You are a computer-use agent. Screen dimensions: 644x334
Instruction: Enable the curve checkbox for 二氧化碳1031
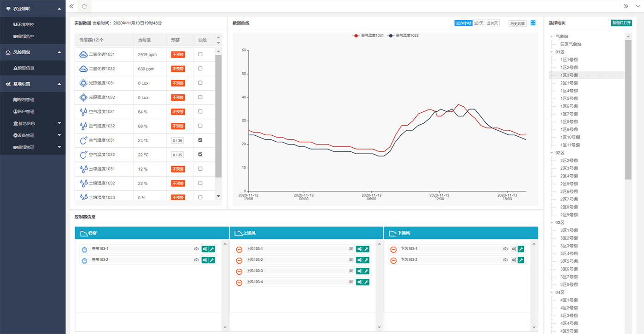pyautogui.click(x=200, y=54)
